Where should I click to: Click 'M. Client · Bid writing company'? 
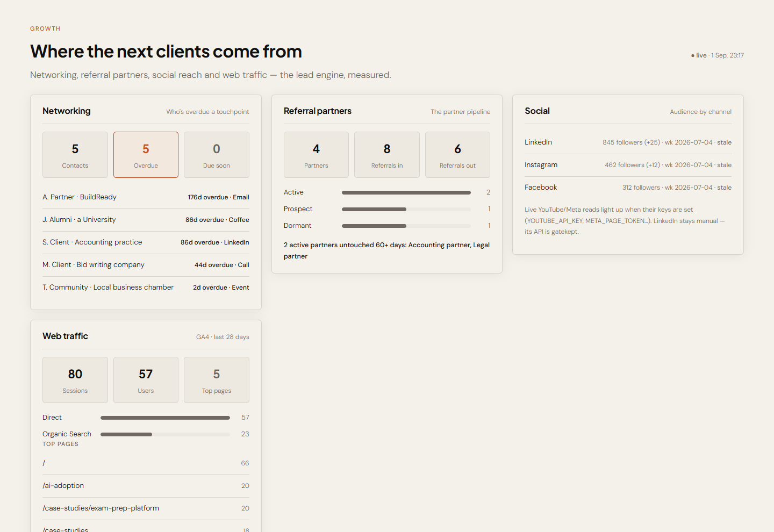tap(94, 265)
